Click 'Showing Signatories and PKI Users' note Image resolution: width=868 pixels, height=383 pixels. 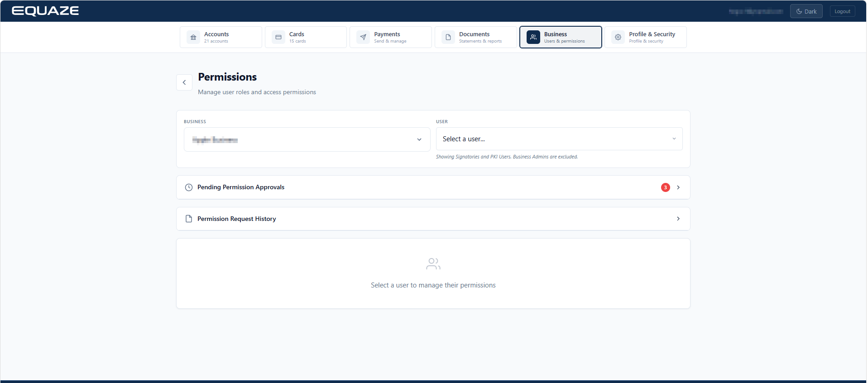click(507, 157)
